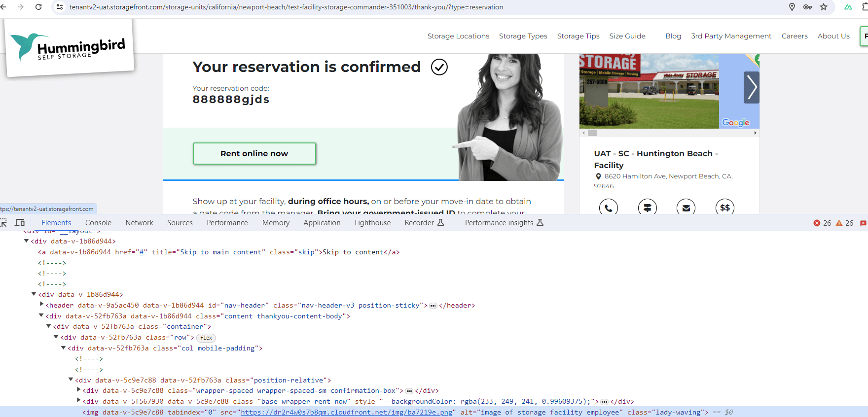This screenshot has height=417, width=868.
Task: Click the Recorder flask icon
Action: pyautogui.click(x=441, y=223)
